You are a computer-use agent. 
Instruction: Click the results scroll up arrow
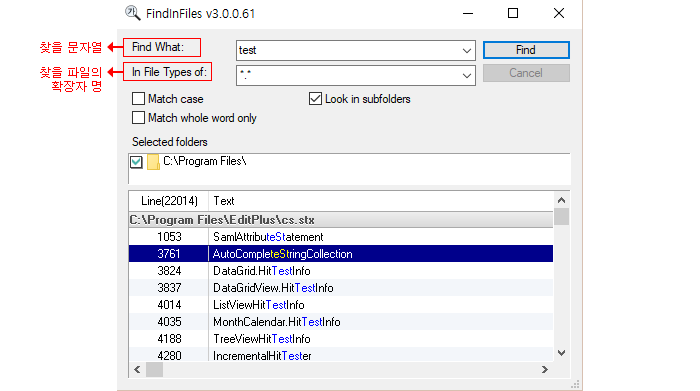click(562, 200)
